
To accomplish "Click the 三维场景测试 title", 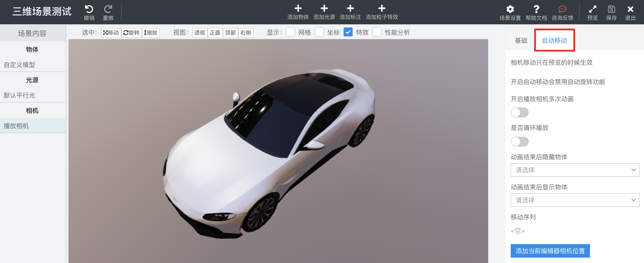I will point(42,11).
